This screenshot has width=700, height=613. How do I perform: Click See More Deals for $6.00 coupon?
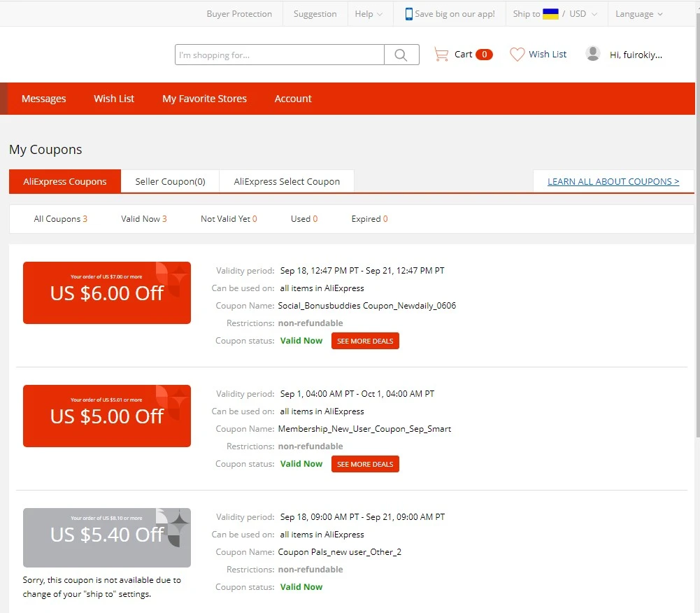click(365, 341)
